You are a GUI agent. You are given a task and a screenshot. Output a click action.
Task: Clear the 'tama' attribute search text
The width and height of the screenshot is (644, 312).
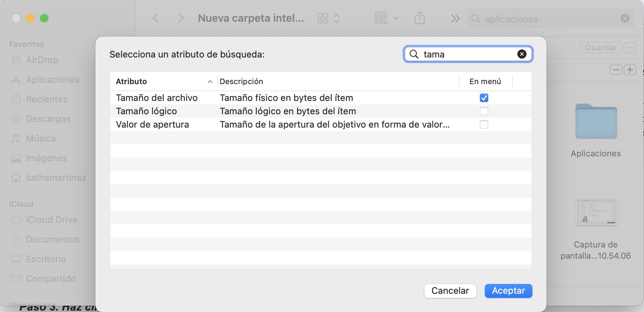(x=522, y=54)
